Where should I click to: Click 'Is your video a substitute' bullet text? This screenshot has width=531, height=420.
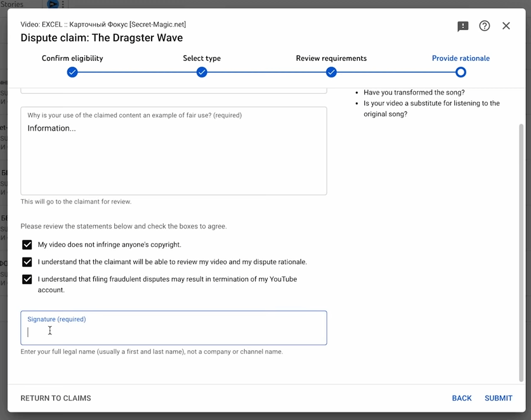click(x=431, y=108)
